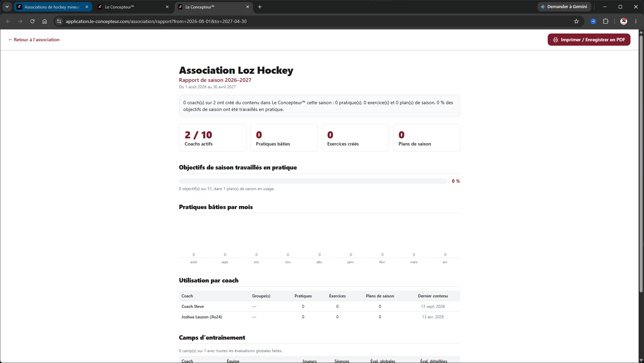Viewport: 644px width, 363px height.
Task: Click the objectifs de saison progress bar
Action: pos(313,181)
